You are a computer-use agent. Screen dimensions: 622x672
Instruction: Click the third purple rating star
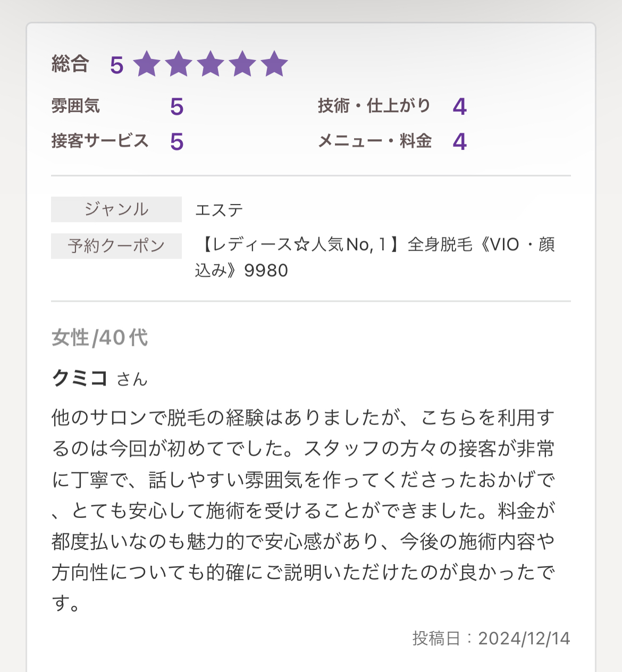211,64
